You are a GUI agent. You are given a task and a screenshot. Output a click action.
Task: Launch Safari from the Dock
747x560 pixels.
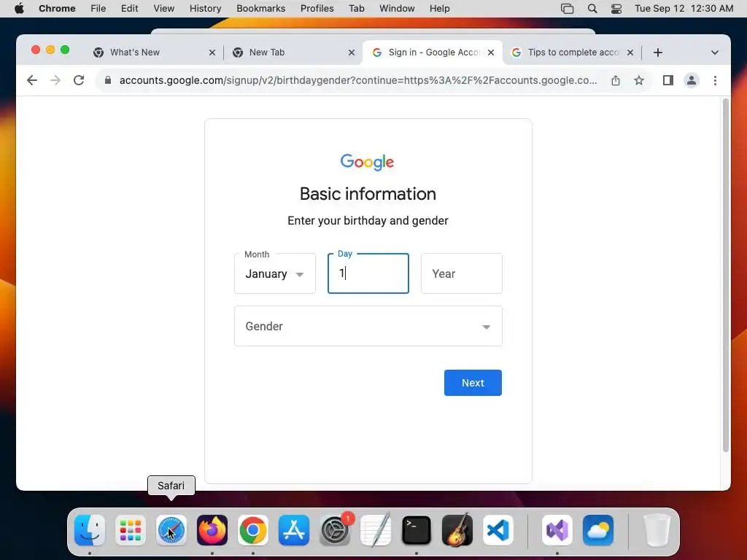click(171, 530)
